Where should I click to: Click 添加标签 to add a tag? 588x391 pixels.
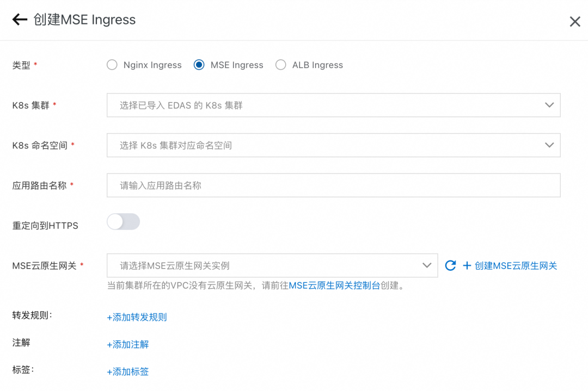[x=127, y=371]
